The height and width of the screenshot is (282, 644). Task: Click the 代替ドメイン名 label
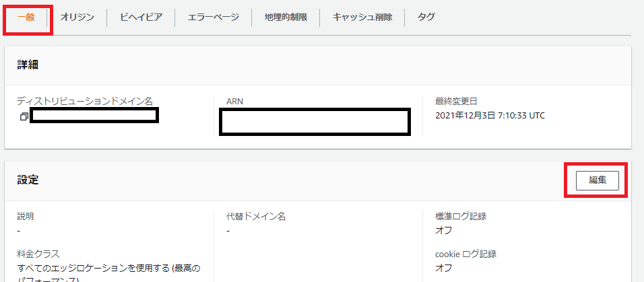click(x=257, y=217)
